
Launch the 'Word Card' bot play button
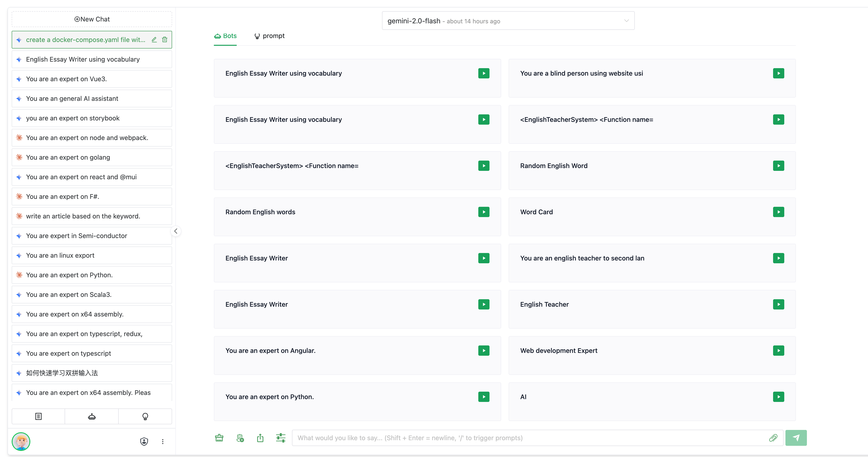click(x=778, y=212)
